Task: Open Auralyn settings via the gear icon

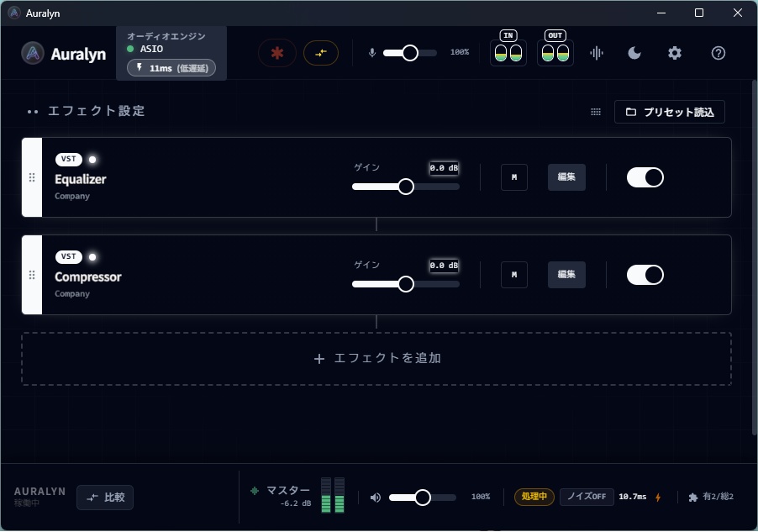Action: (x=674, y=52)
